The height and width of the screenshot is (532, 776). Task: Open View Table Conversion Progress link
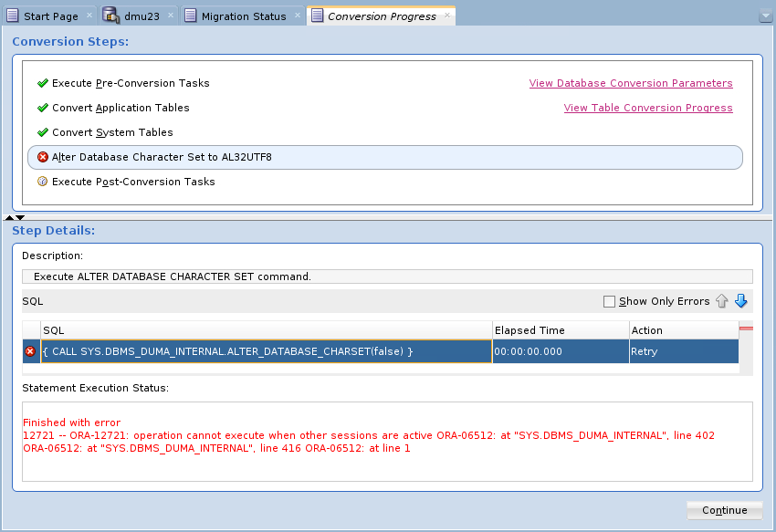[648, 108]
